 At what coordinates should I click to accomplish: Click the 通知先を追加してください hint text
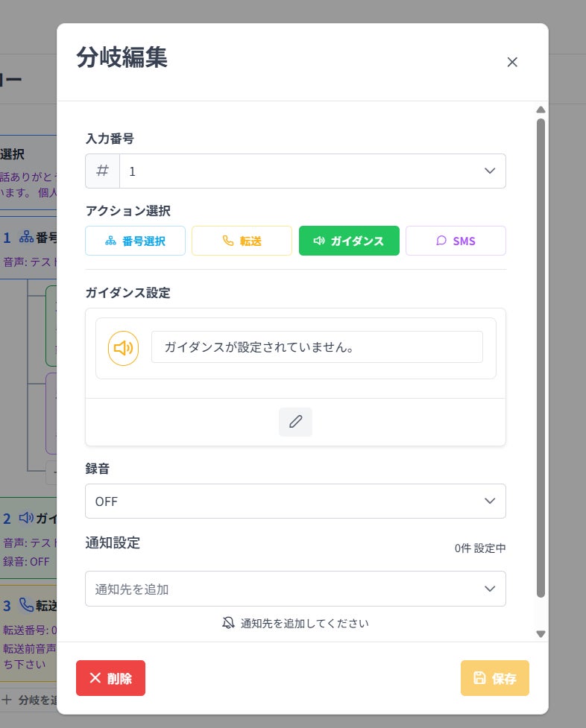tap(304, 623)
